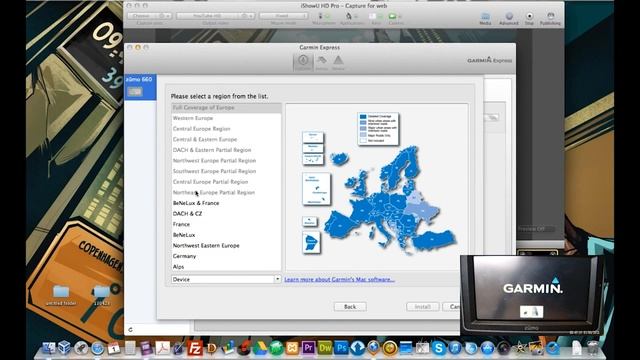
Task: Toggle Camera capture in iShowU
Action: pos(395,19)
